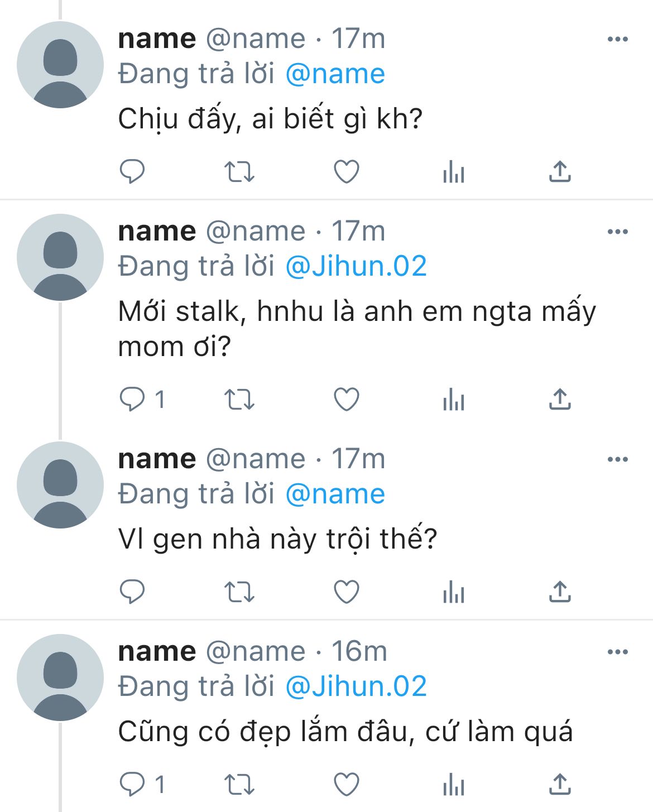Retweet the "Vl gen nhà này trội thế?" tweet
Image resolution: width=653 pixels, height=812 pixels.
click(239, 592)
